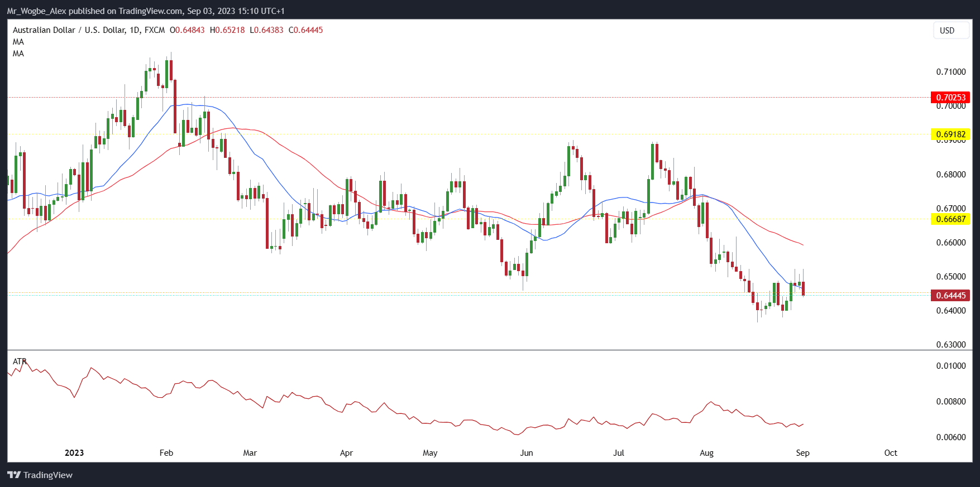The image size is (980, 487).
Task: Click the ATR 0.01000 scale label
Action: click(951, 366)
